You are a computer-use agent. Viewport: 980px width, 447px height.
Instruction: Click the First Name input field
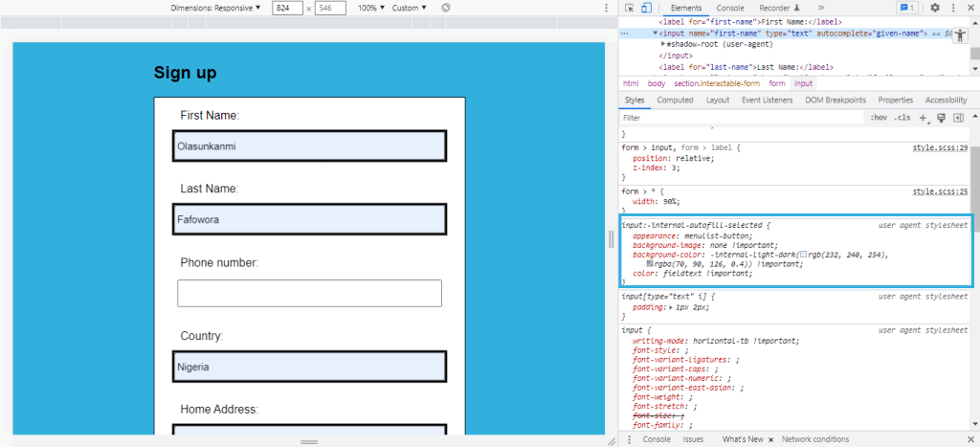click(309, 146)
